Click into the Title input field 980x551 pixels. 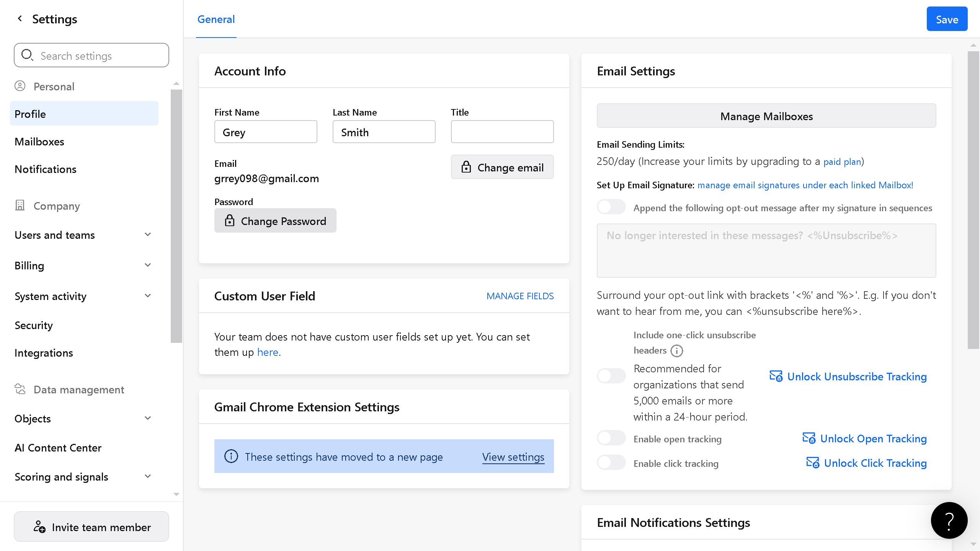tap(502, 132)
